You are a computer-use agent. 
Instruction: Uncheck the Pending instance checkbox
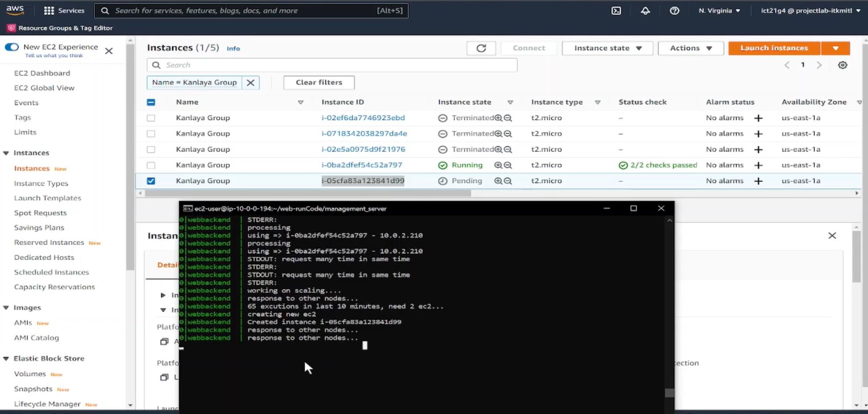(x=151, y=181)
